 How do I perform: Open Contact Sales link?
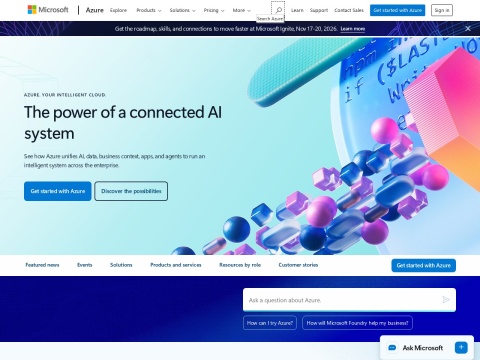point(349,10)
